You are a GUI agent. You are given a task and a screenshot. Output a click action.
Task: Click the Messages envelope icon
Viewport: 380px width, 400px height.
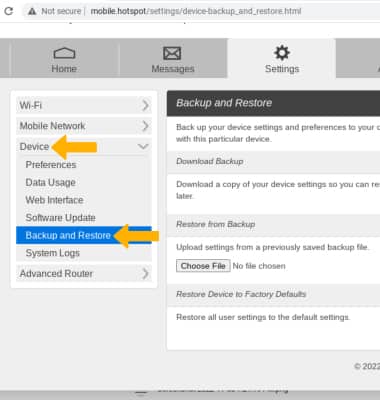pos(172,53)
